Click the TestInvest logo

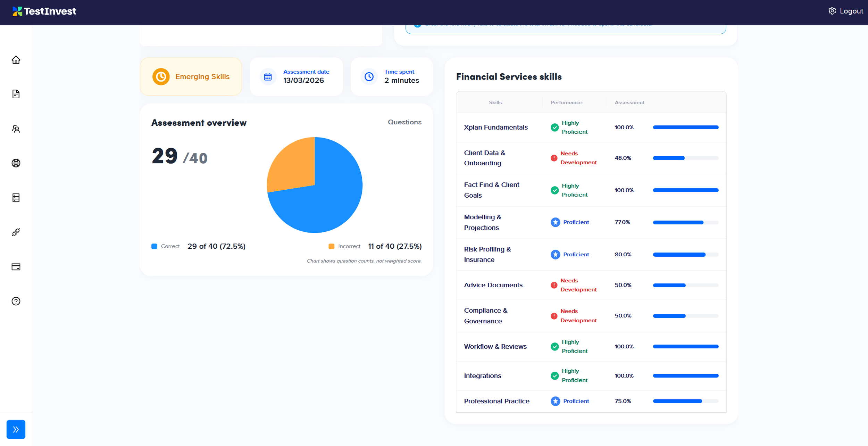pos(44,11)
